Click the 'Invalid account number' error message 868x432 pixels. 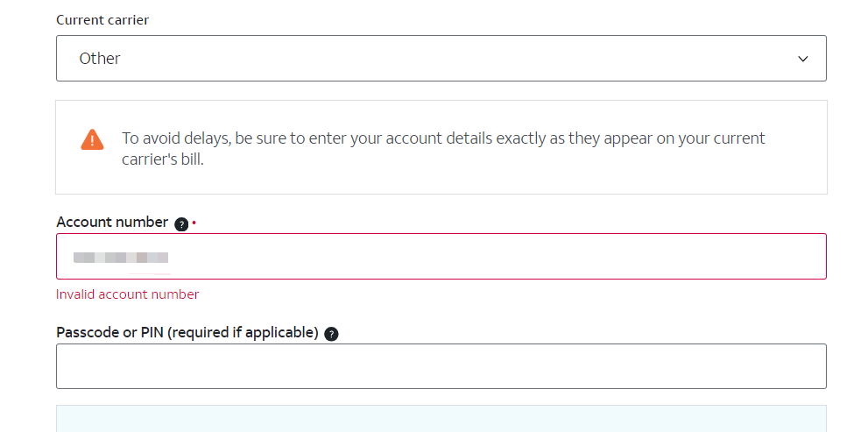tap(127, 294)
